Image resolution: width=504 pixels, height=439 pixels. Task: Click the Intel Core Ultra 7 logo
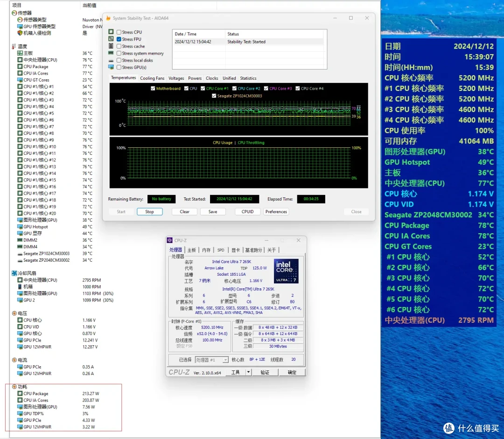286,271
